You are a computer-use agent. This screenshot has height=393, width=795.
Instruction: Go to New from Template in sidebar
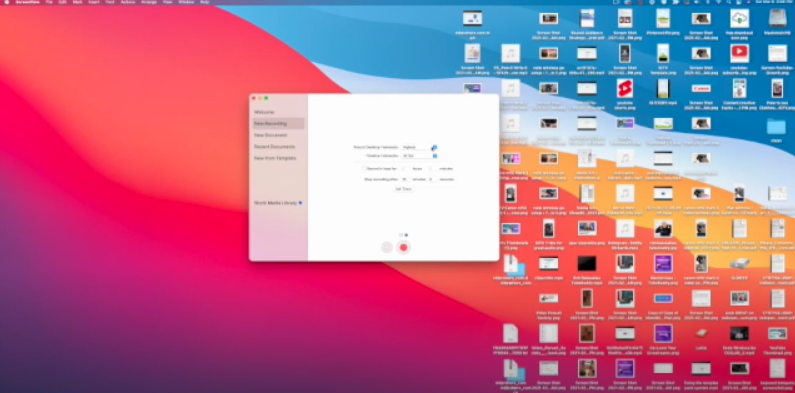[x=275, y=158]
